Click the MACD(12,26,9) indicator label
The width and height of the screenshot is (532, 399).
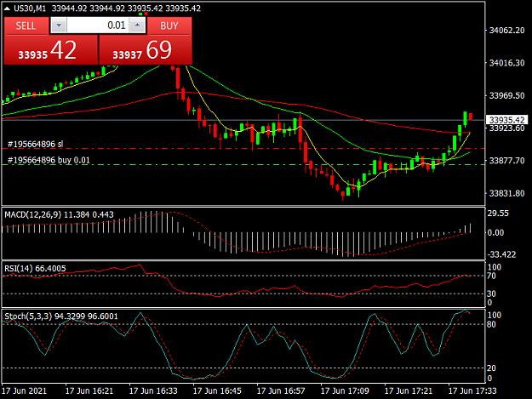(33, 214)
